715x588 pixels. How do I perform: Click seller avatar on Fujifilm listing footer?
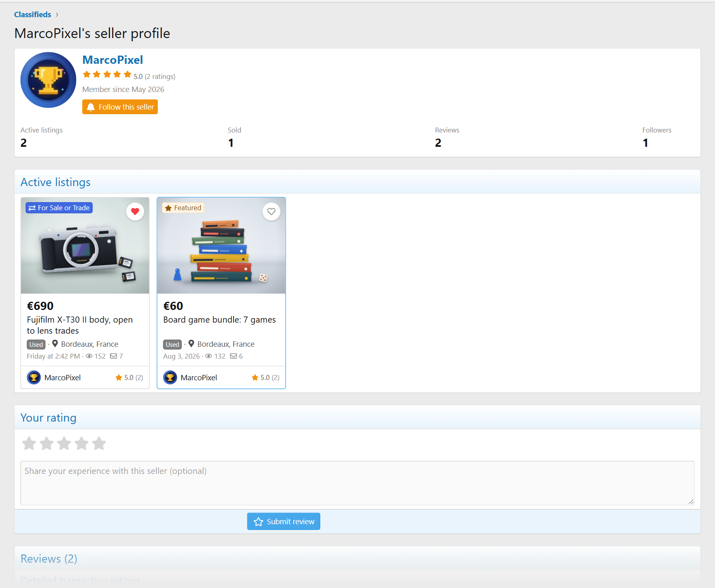[x=34, y=377]
